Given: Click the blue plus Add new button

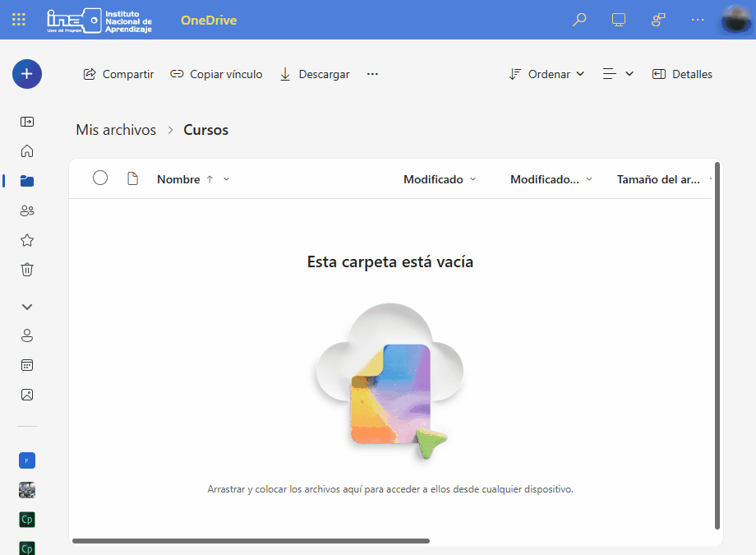Looking at the screenshot, I should tap(27, 74).
